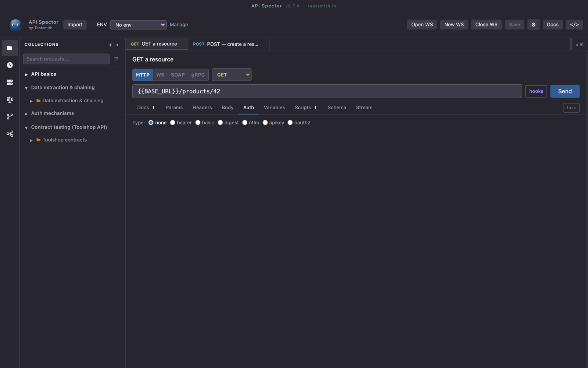
Task: Close all tabs with the x all control
Action: (x=580, y=44)
